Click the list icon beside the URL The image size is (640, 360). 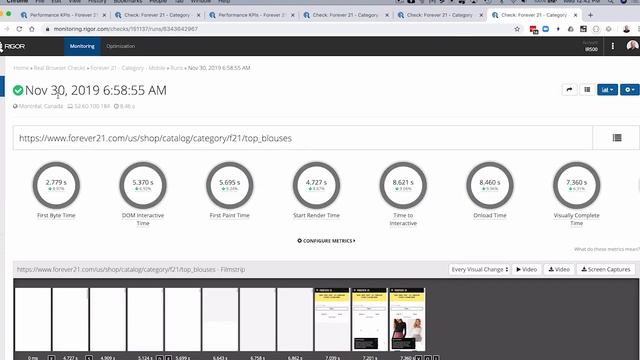617,138
